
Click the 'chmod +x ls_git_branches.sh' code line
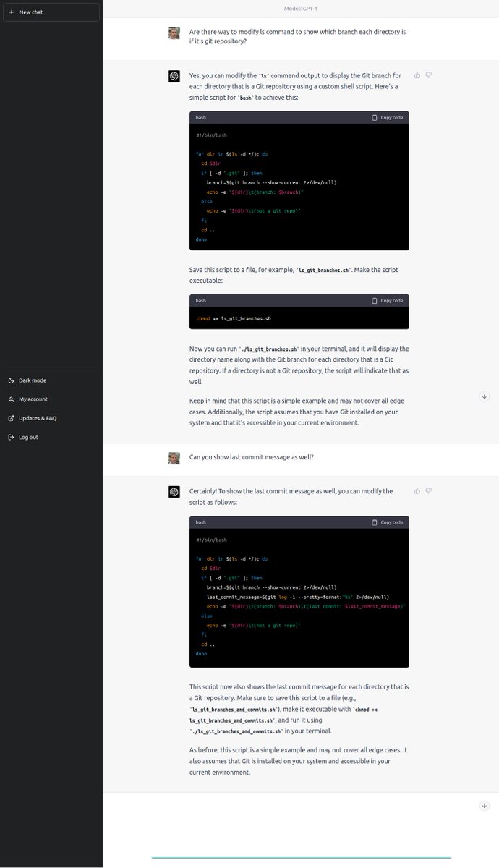click(234, 318)
